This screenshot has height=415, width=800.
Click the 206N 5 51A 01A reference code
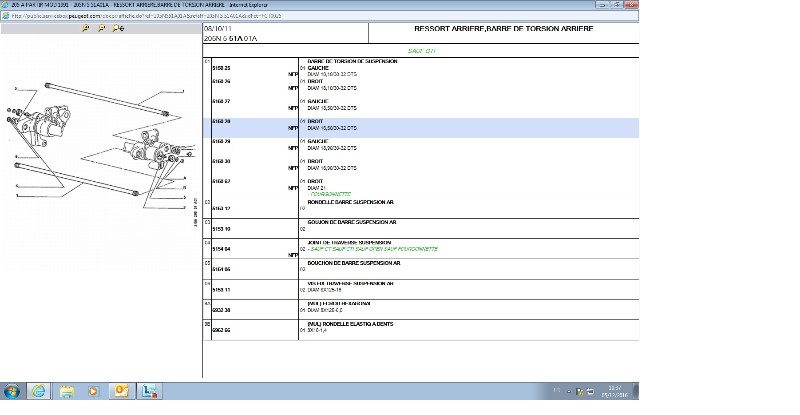point(231,38)
